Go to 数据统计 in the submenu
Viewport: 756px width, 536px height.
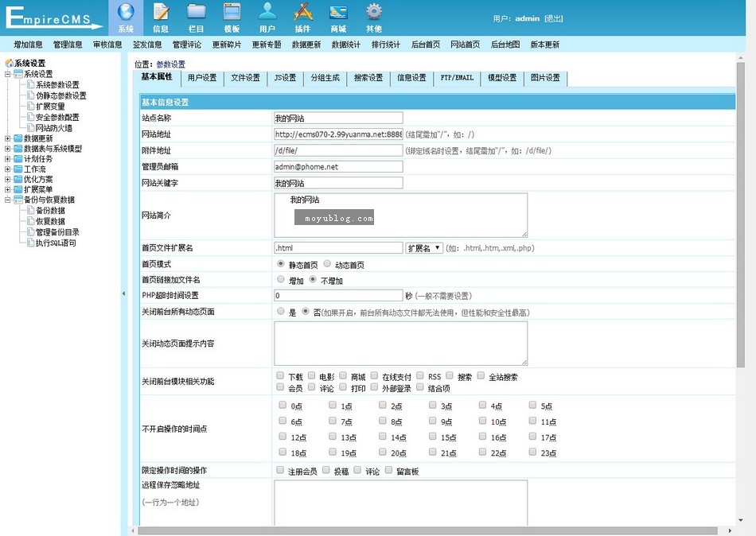pos(346,45)
